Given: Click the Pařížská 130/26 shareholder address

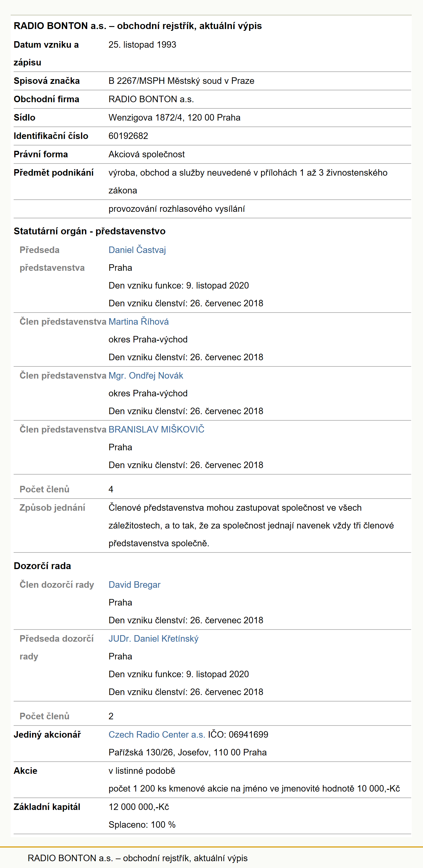Looking at the screenshot, I should point(187,752).
